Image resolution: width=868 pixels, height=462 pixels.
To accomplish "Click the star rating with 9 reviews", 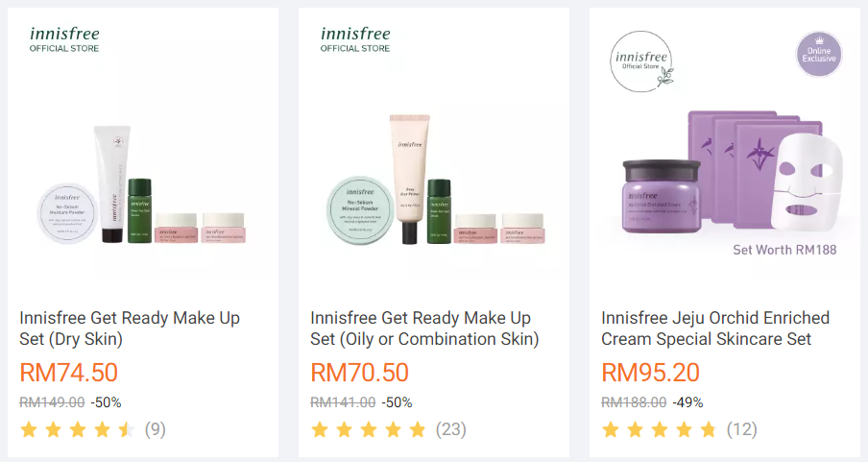I will coord(78,429).
